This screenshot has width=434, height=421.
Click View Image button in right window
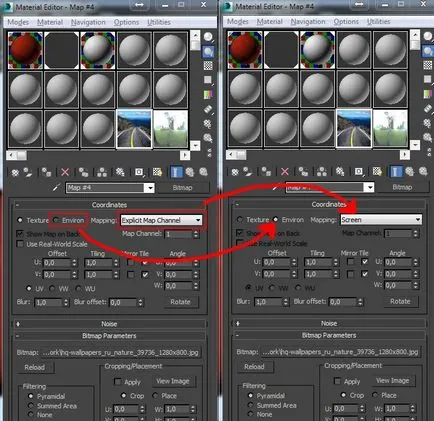[392, 381]
